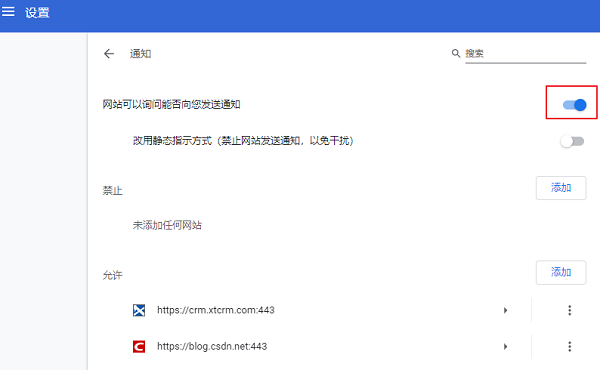Click the search magnifier icon
The image size is (600, 370).
tap(455, 53)
